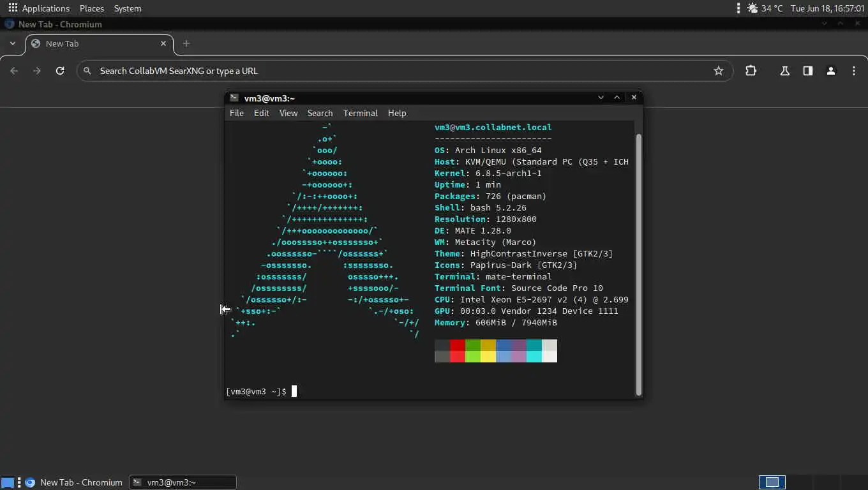Viewport: 868px width, 490px height.
Task: Click the Memory: 606MiB / 7940MiB line
Action: (496, 322)
